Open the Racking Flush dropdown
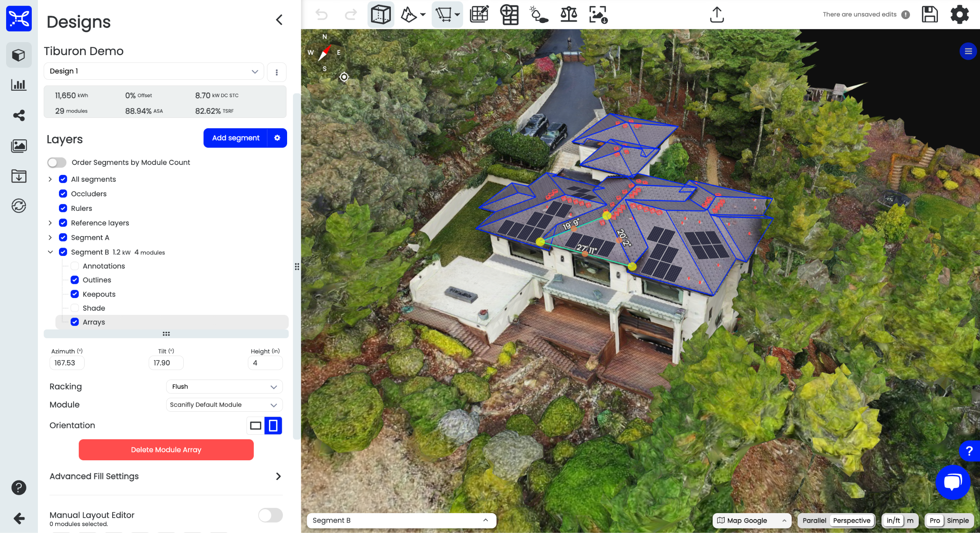 (x=224, y=386)
